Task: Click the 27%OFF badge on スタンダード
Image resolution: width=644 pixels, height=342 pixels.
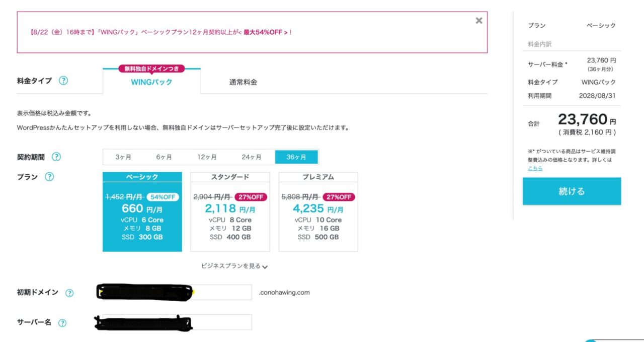Action: (251, 197)
